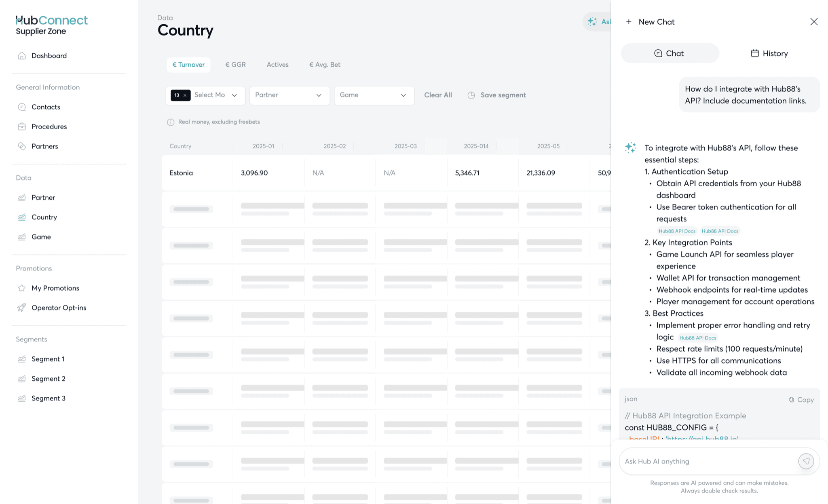Screen dimensions: 828x504
Task: Switch to the € Turnover tab
Action: [x=188, y=65]
